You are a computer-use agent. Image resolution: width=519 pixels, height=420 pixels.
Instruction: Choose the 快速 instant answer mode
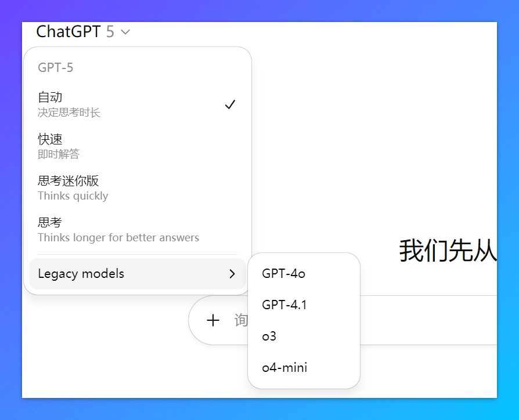138,146
